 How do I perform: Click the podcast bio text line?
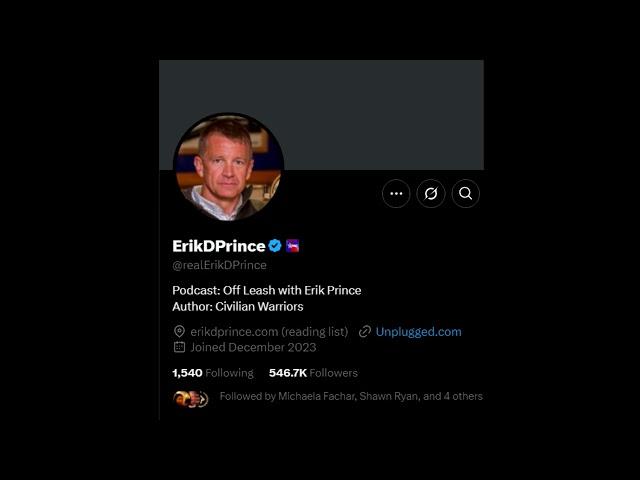click(267, 290)
